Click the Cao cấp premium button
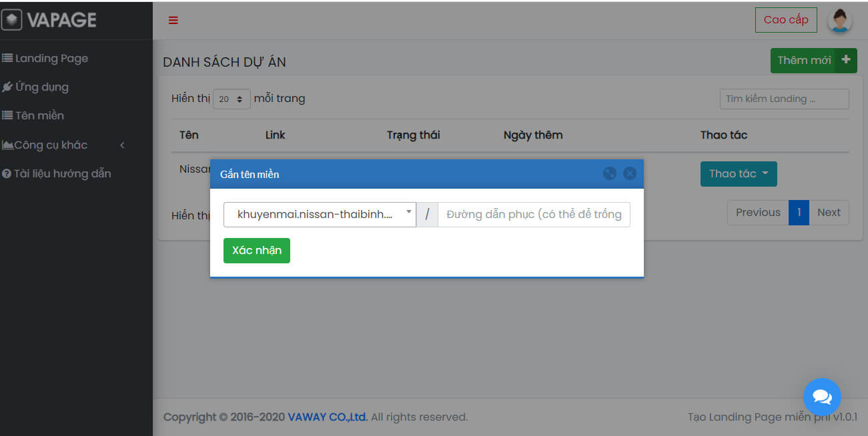Image resolution: width=868 pixels, height=436 pixels. [785, 20]
